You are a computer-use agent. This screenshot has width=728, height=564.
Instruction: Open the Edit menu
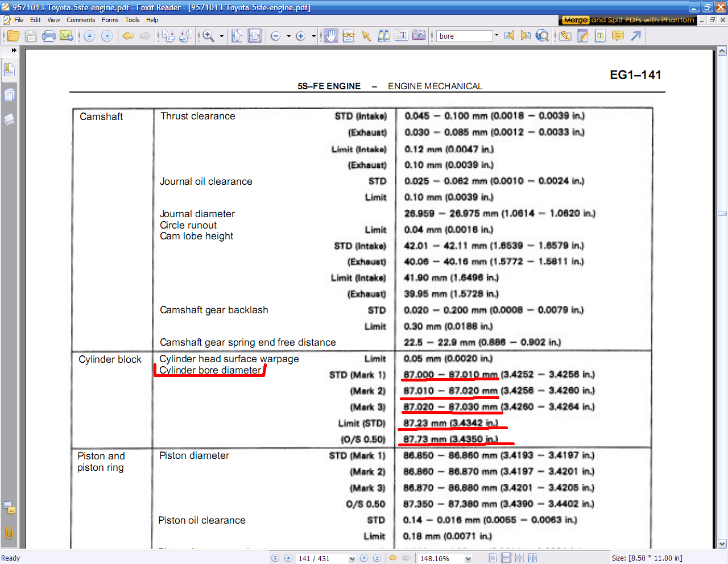[35, 20]
